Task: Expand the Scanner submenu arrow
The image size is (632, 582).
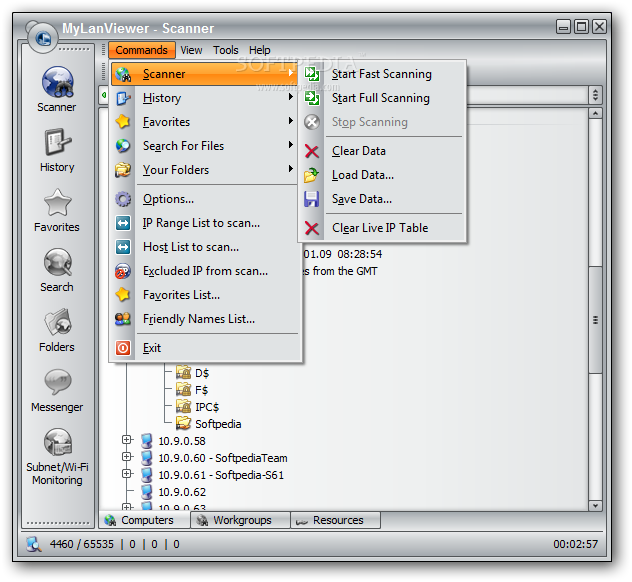Action: 290,73
